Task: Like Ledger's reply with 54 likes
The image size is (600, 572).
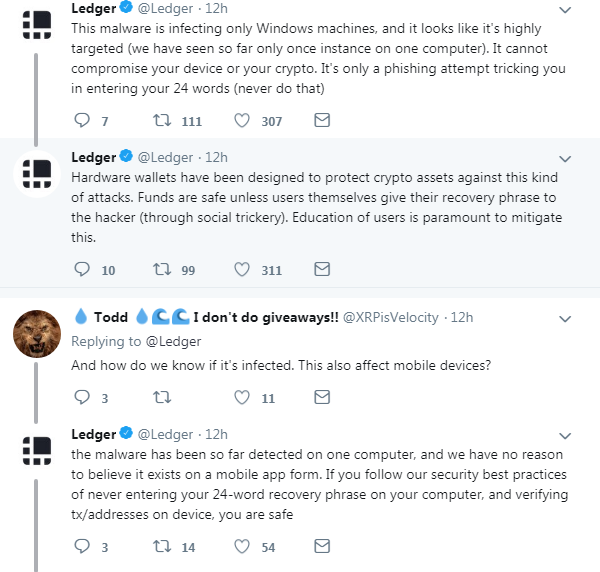Action: [242, 547]
